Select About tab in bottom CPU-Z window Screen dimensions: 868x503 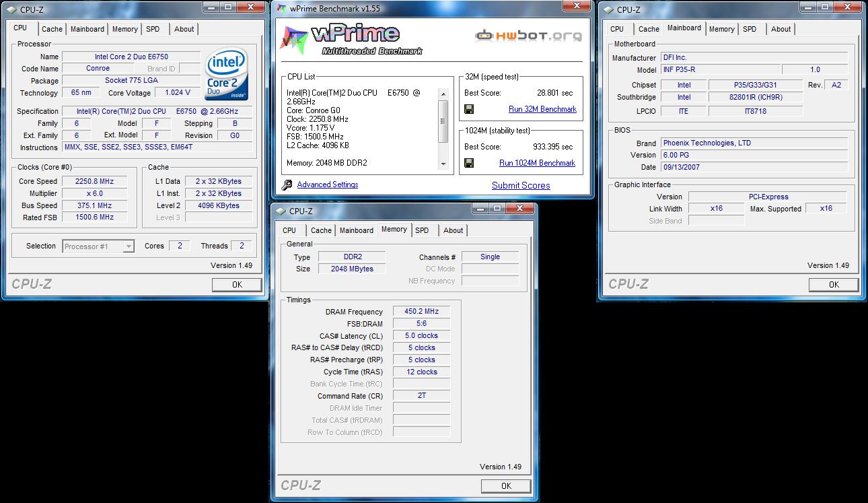click(454, 230)
